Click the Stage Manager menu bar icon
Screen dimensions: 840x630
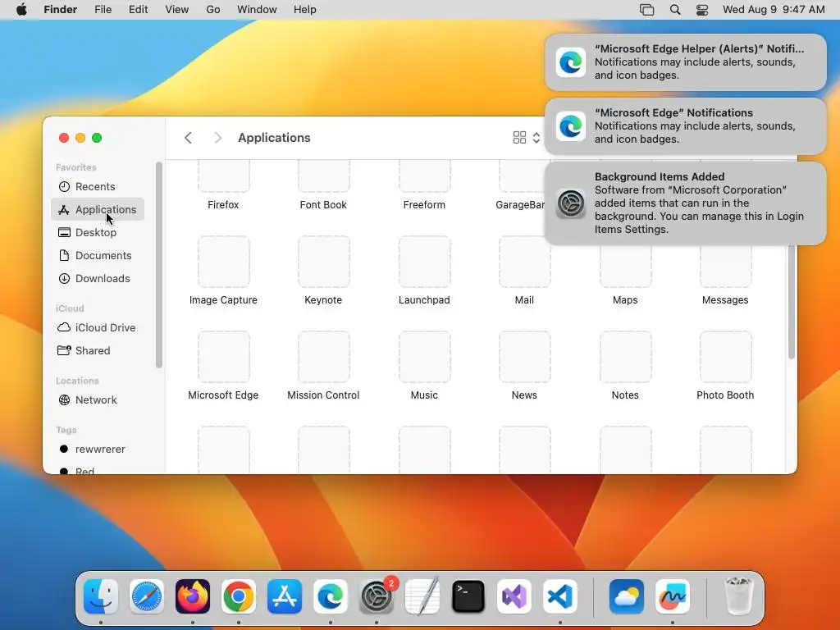point(647,10)
